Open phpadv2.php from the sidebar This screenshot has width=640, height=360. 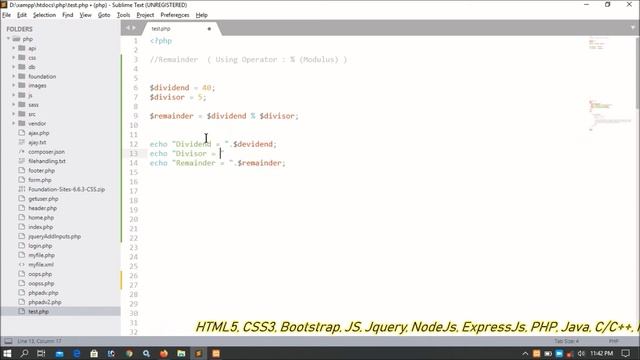pyautogui.click(x=45, y=302)
